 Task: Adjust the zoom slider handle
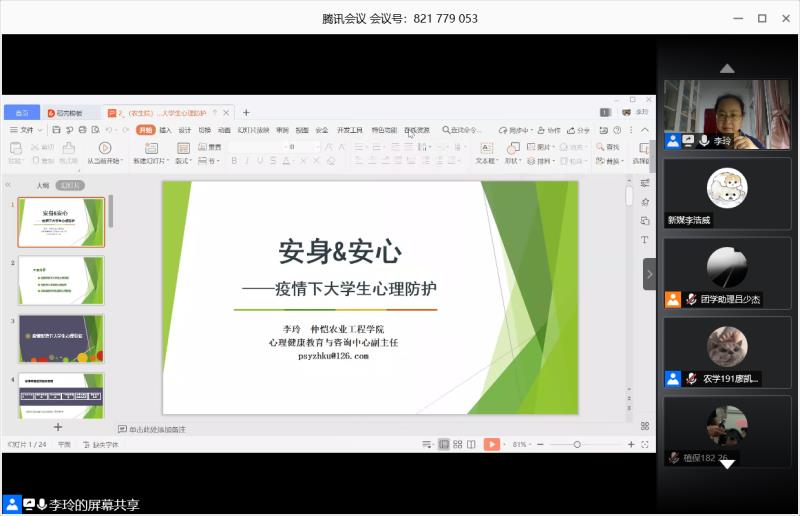pyautogui.click(x=577, y=444)
